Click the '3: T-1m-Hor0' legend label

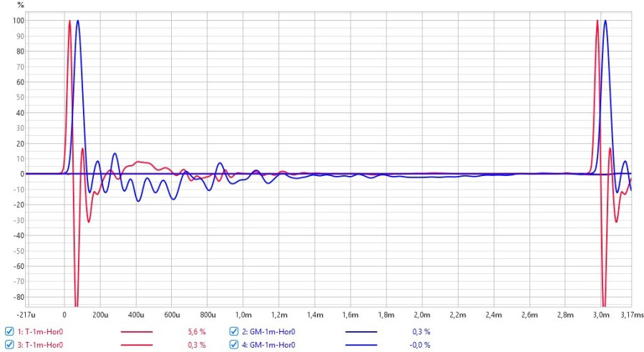click(40, 345)
